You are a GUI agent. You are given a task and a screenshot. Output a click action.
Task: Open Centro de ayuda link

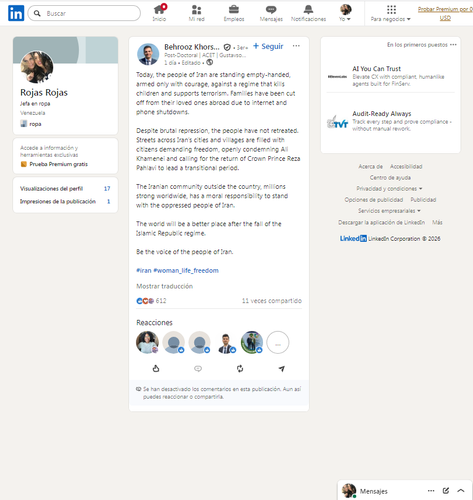coord(390,177)
